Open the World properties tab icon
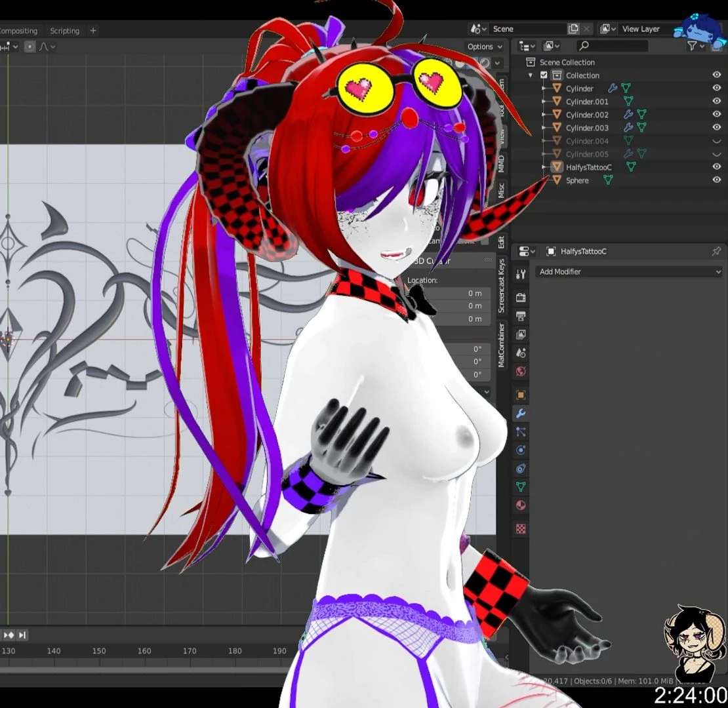This screenshot has height=708, width=728. [521, 372]
